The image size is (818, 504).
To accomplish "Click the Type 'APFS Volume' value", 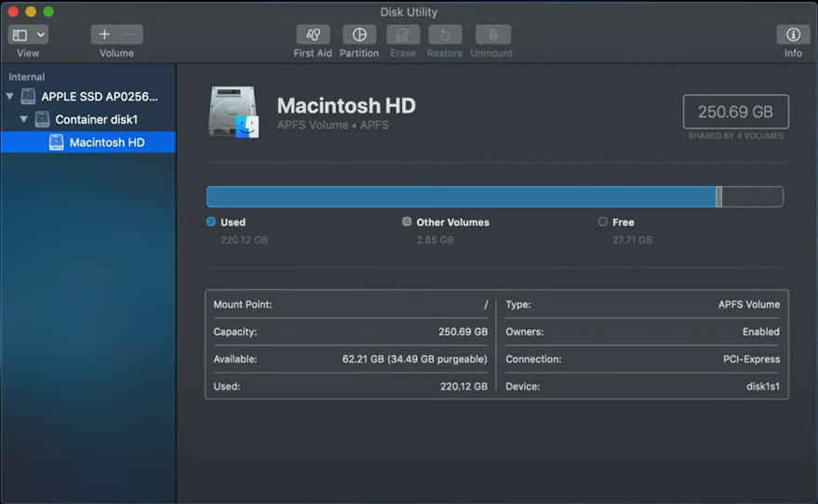I will tap(749, 304).
